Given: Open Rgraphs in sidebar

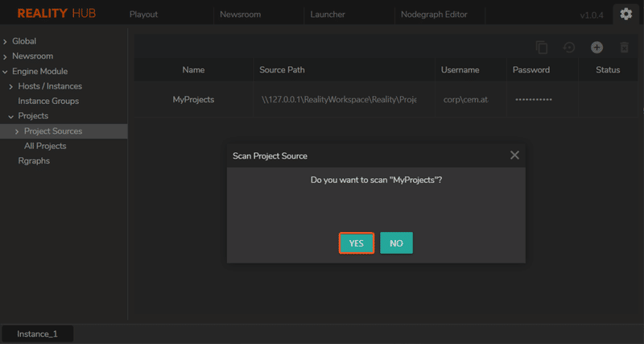Looking at the screenshot, I should tap(34, 160).
